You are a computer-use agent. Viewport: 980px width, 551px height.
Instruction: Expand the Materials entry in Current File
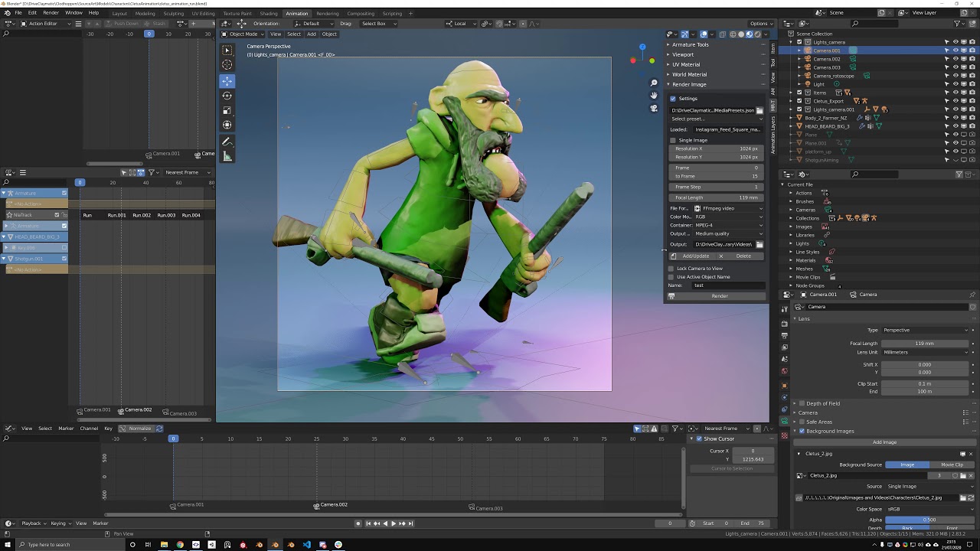(x=791, y=260)
